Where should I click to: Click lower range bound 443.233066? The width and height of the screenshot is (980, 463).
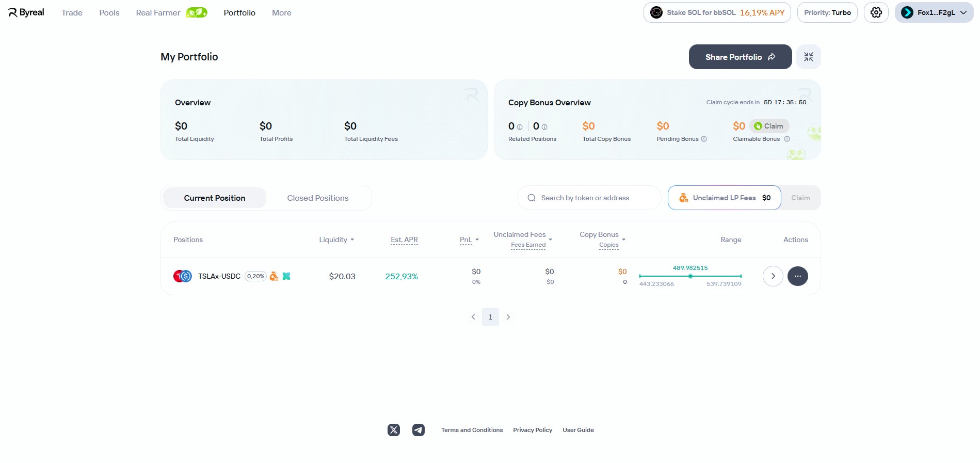pos(656,284)
